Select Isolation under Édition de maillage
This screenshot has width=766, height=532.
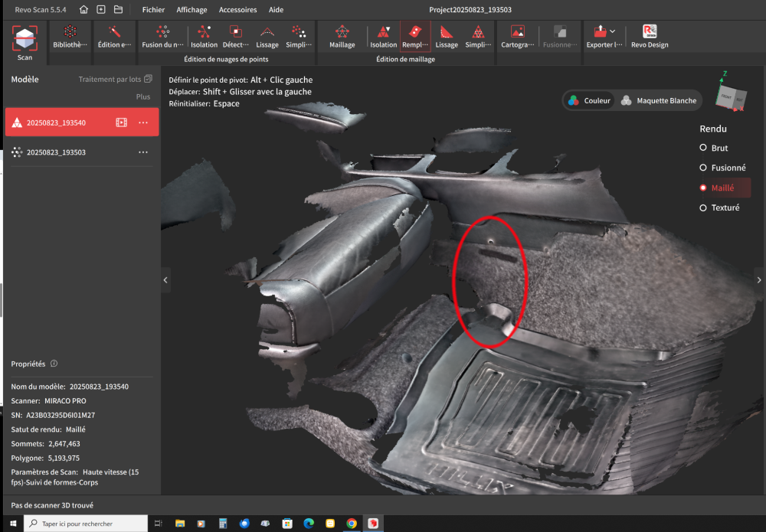384,37
